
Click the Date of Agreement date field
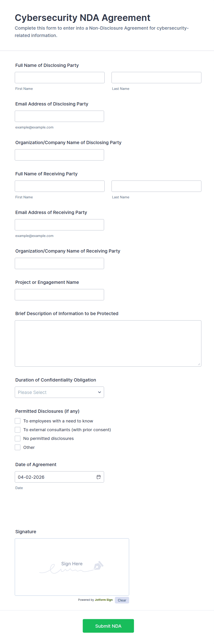pos(55,477)
